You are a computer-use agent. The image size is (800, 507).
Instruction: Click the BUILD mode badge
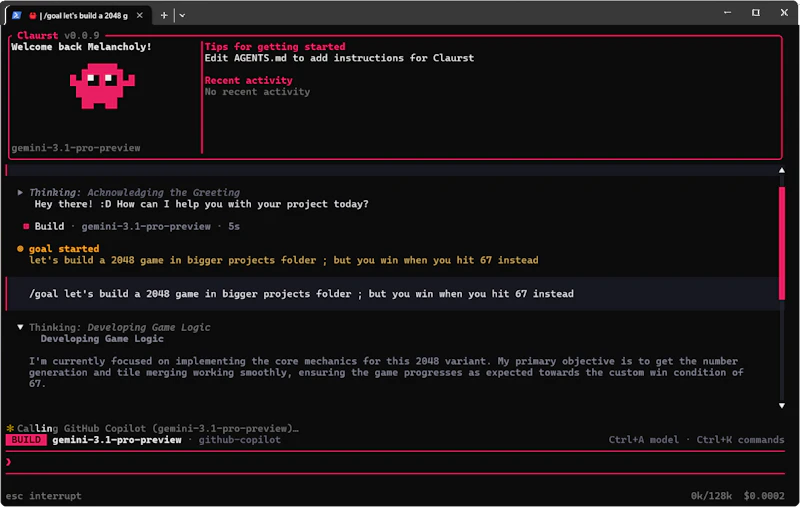[x=26, y=440]
